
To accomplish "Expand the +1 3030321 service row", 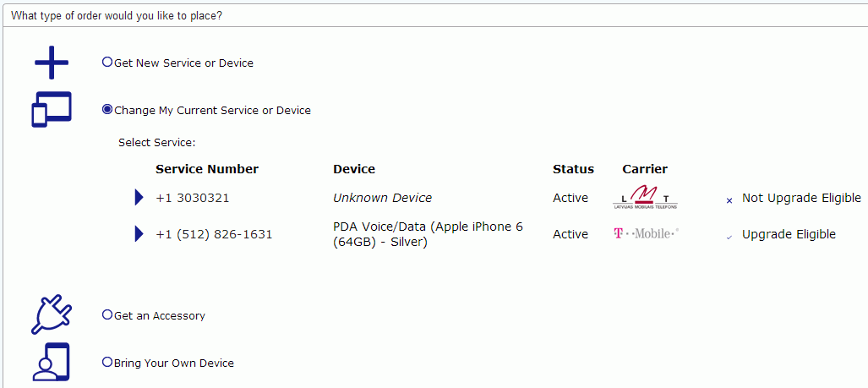I will 139,198.
